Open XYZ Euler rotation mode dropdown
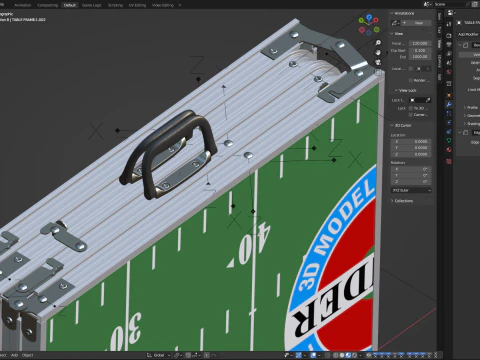 [x=411, y=190]
